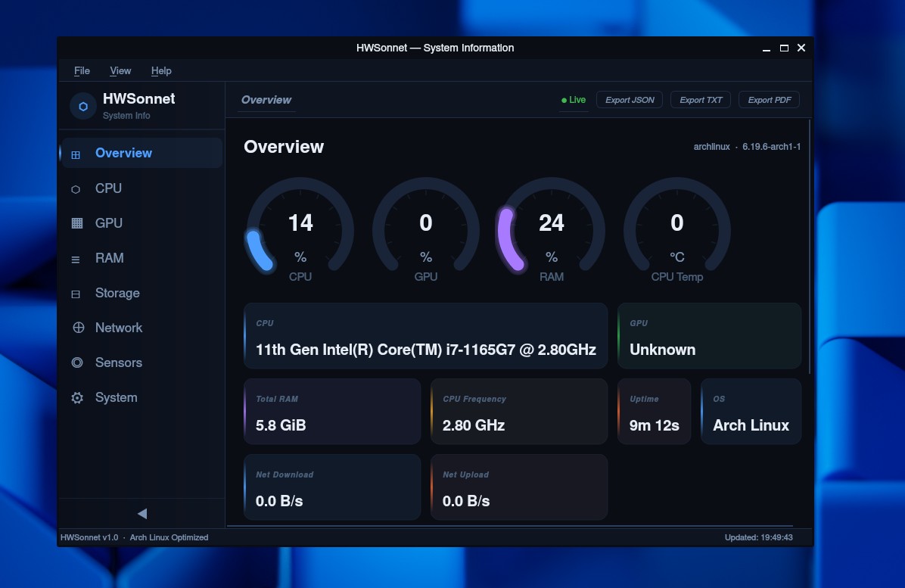Click the Storage drive icon in sidebar
The width and height of the screenshot is (905, 588).
click(x=76, y=294)
